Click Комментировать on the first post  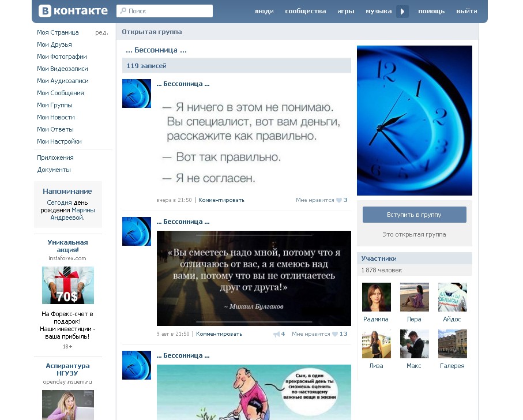pyautogui.click(x=221, y=200)
